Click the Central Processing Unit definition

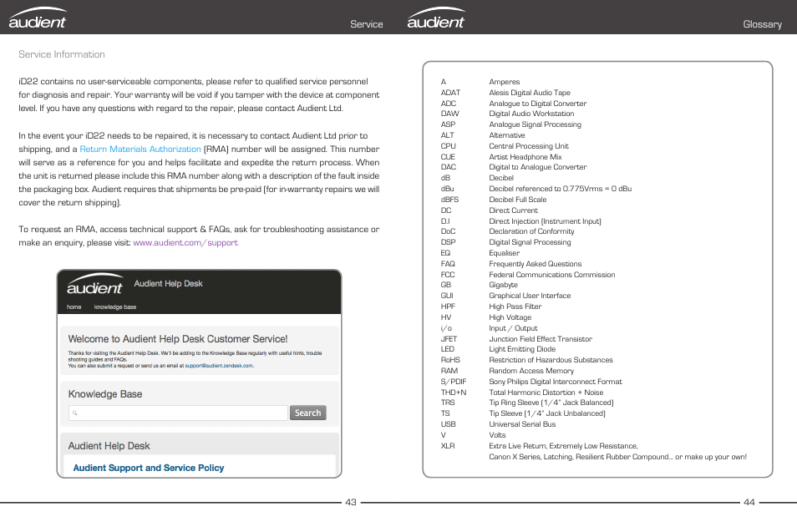pyautogui.click(x=529, y=146)
